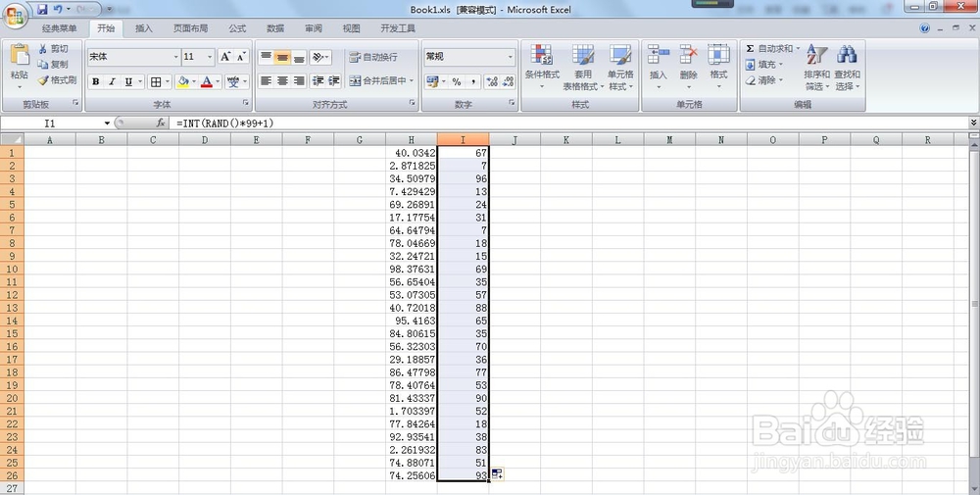The image size is (980, 495).
Task: Open Format as Table (套用表格格式)
Action: (x=583, y=68)
